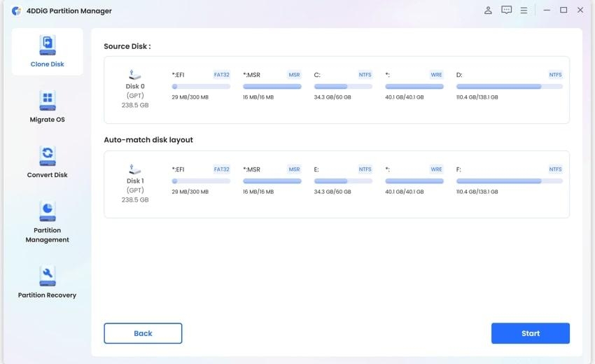595x364 pixels.
Task: Open the Migrate OS sidebar icon
Action: tap(48, 101)
